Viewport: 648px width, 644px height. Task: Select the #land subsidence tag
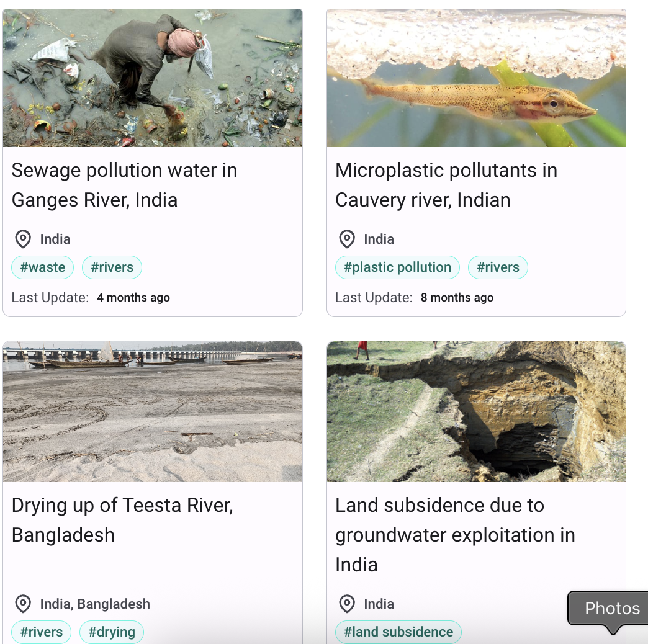tap(398, 632)
